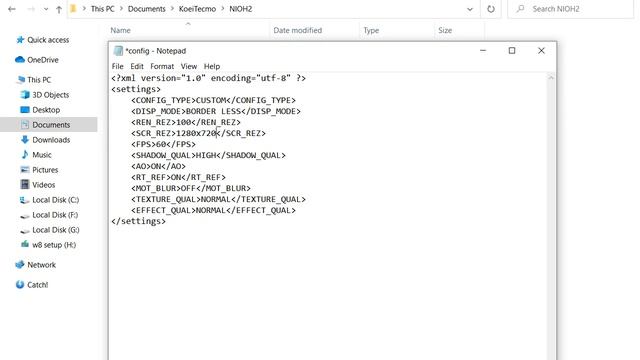The image size is (640, 360).
Task: Go back with Explorer back arrow
Action: point(12,9)
